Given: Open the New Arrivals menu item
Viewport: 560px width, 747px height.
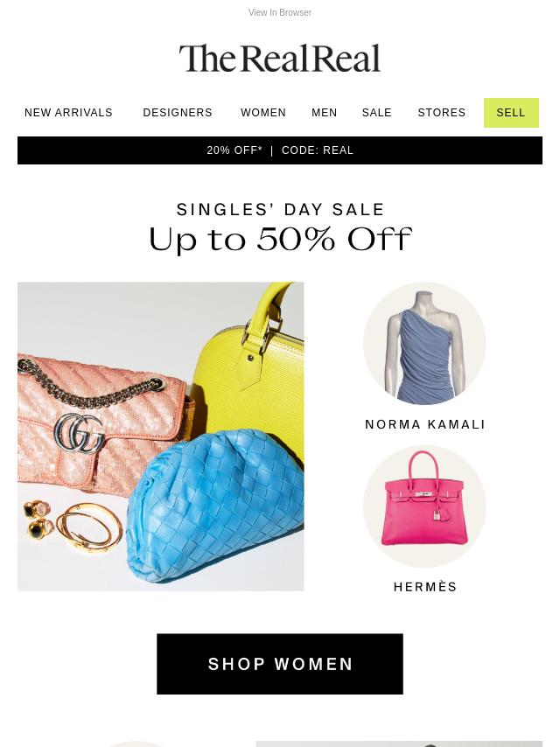Looking at the screenshot, I should [68, 113].
